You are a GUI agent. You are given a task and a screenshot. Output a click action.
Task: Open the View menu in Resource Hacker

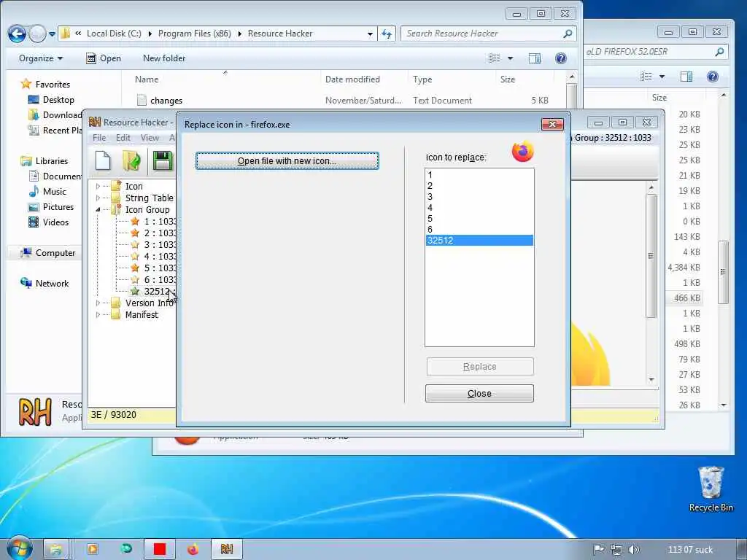point(150,138)
